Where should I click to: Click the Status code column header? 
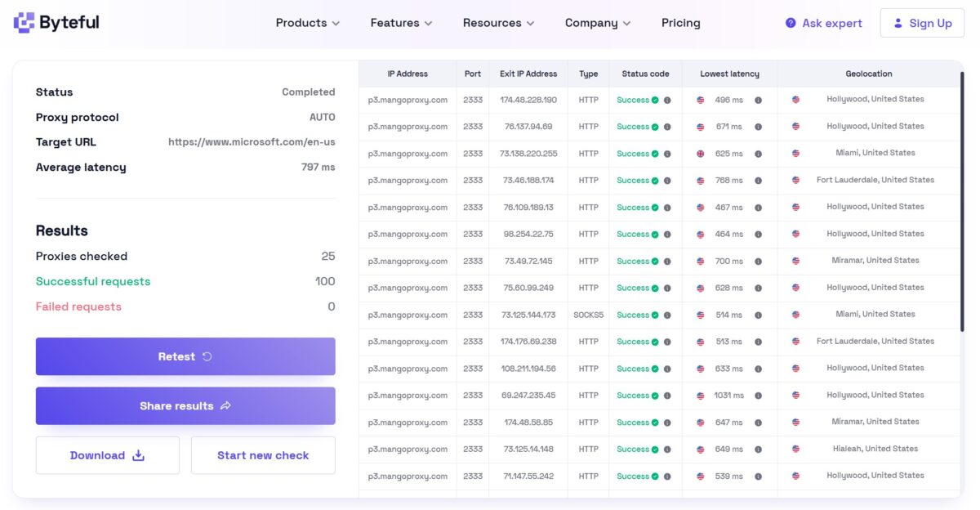645,74
